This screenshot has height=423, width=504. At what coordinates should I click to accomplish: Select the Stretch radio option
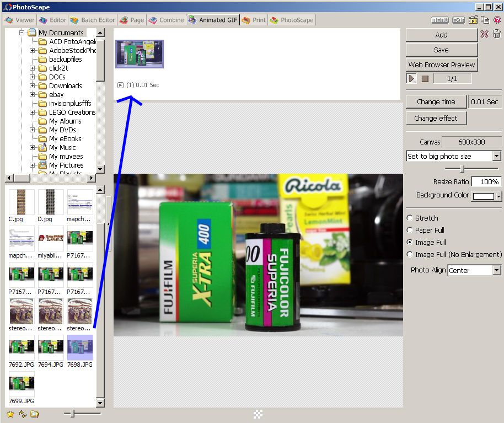410,218
